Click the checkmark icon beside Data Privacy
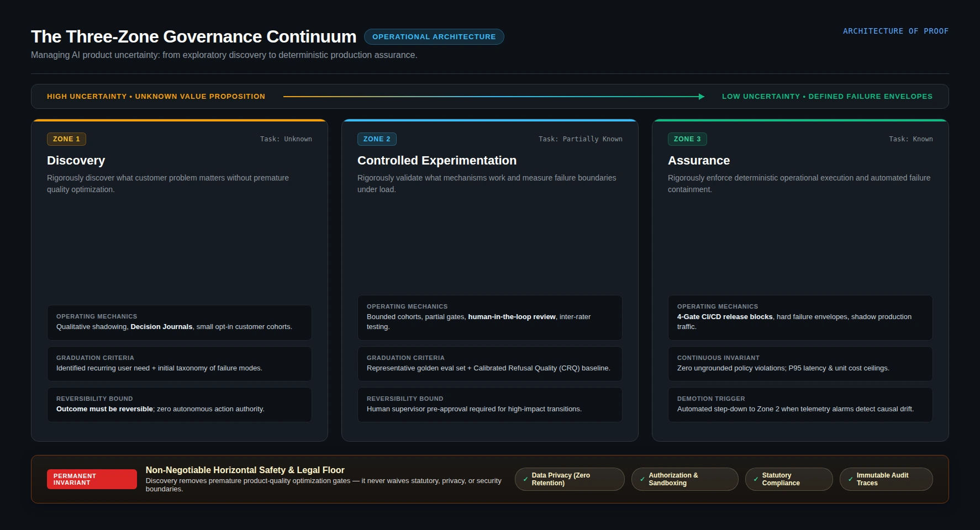 pos(525,479)
